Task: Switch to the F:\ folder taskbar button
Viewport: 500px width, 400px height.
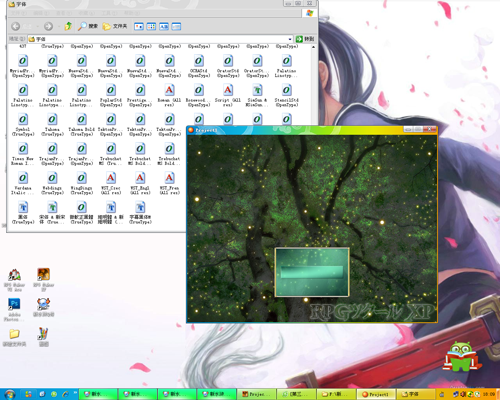Action: pos(336,394)
